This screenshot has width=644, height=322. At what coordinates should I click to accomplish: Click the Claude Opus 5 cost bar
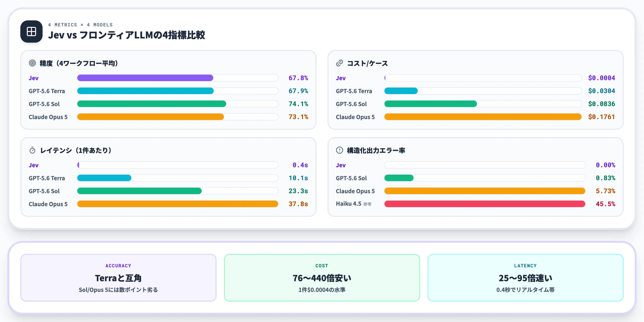483,117
